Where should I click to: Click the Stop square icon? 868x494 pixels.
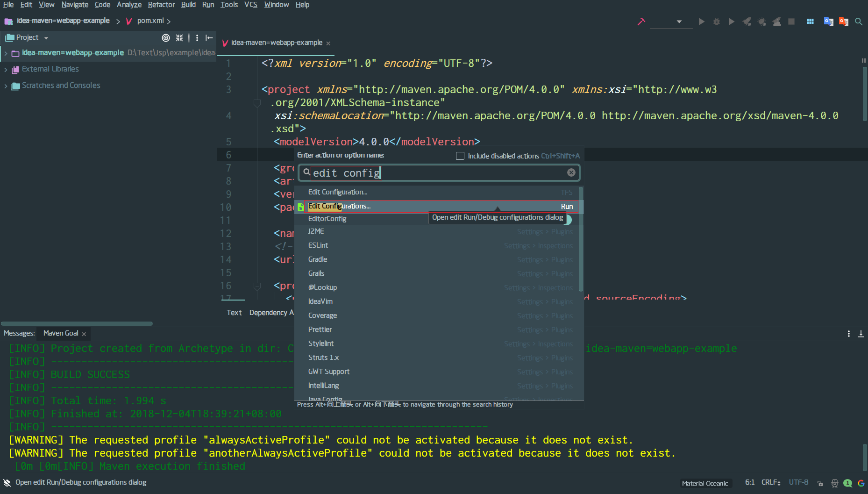[791, 21]
